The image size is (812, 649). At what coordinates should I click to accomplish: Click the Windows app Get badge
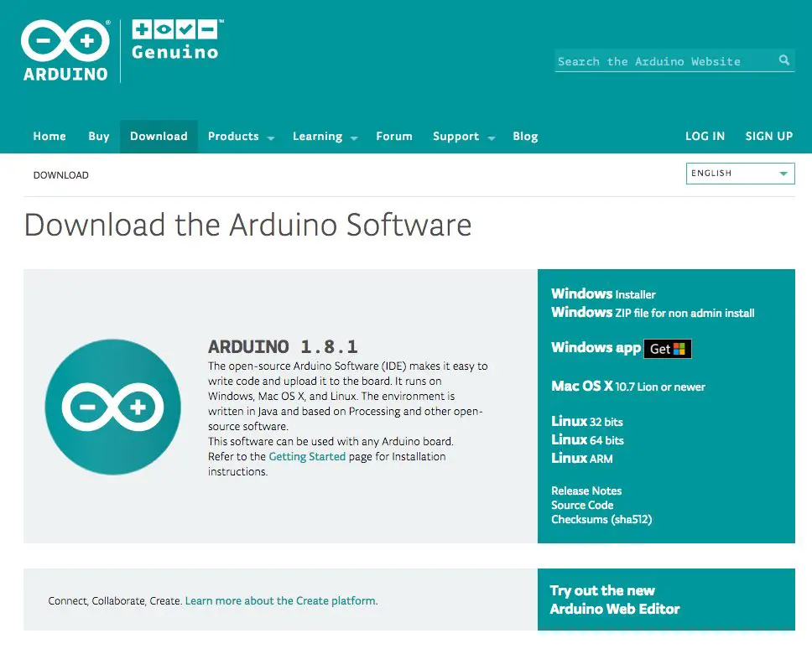668,349
